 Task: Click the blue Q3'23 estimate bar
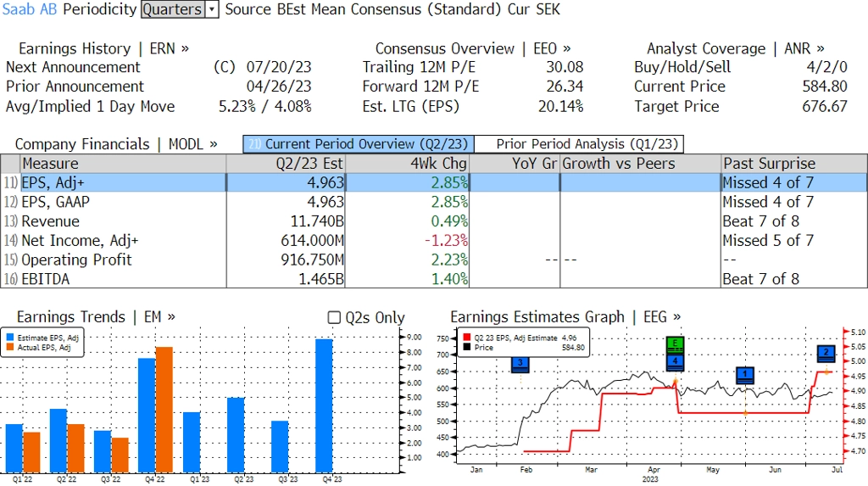(280, 447)
